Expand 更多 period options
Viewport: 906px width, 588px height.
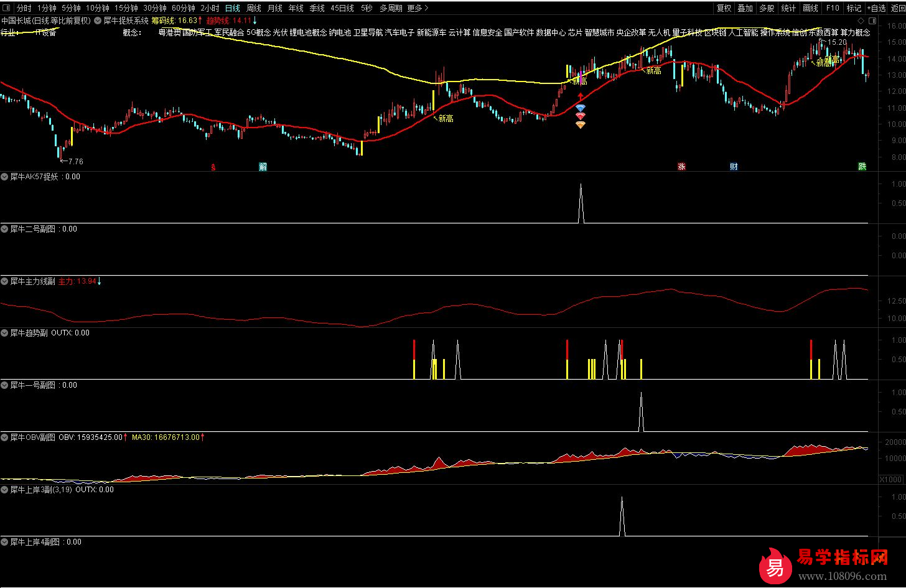(418, 8)
